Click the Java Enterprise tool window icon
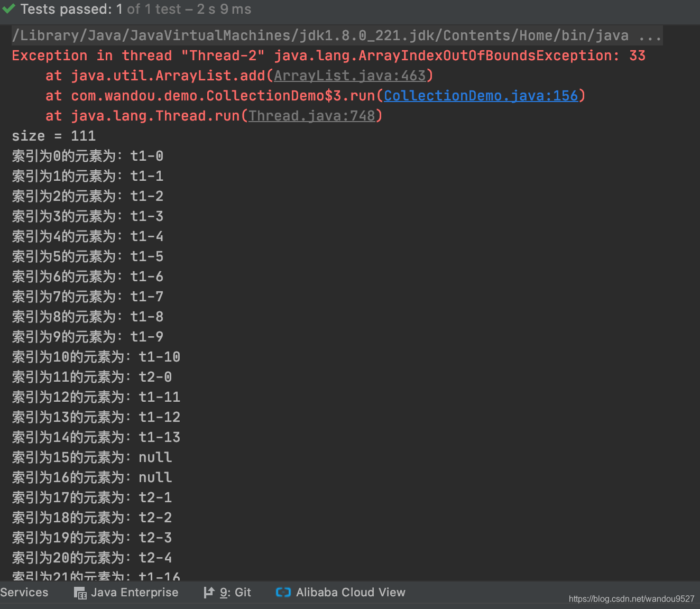 [x=80, y=593]
